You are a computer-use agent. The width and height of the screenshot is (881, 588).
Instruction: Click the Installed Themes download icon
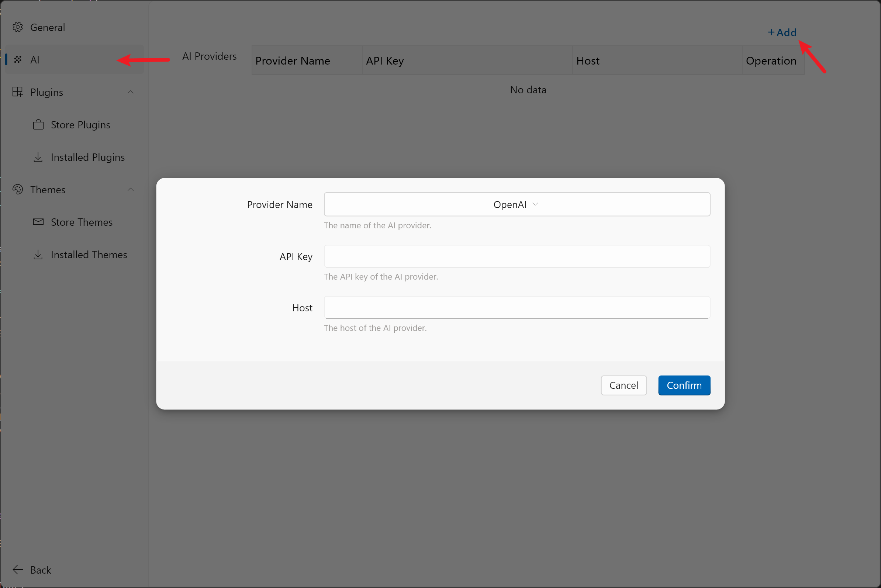point(38,255)
